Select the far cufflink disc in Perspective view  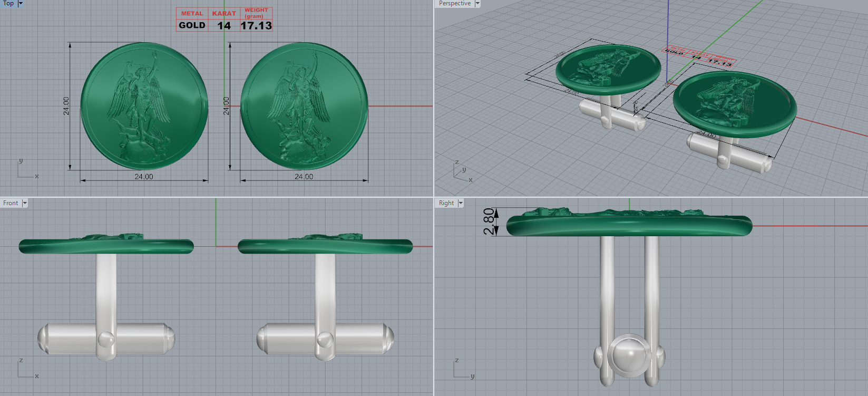point(608,70)
